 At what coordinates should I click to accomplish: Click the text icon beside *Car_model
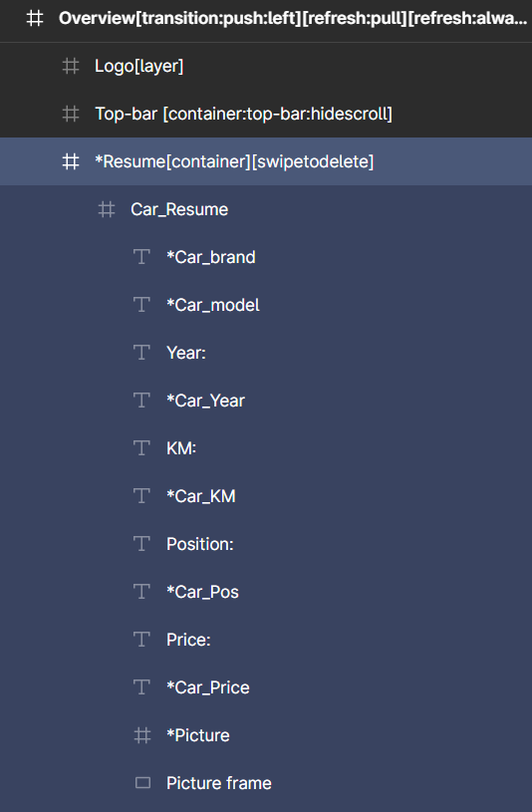(x=141, y=305)
